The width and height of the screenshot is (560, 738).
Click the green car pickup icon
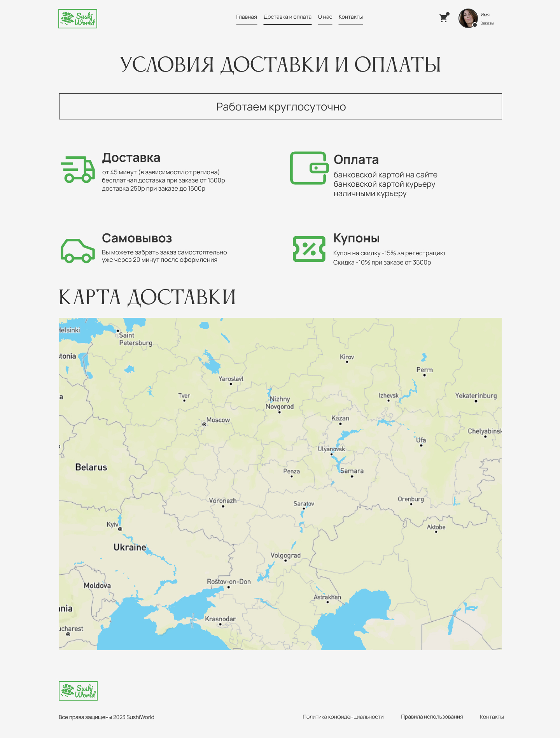click(x=78, y=251)
